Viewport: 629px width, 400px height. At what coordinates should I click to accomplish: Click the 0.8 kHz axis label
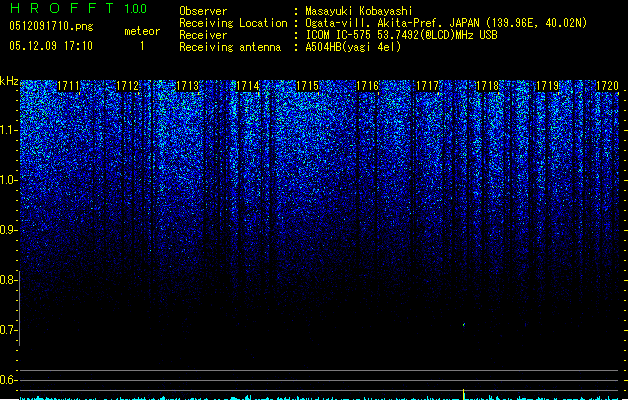(x=8, y=280)
